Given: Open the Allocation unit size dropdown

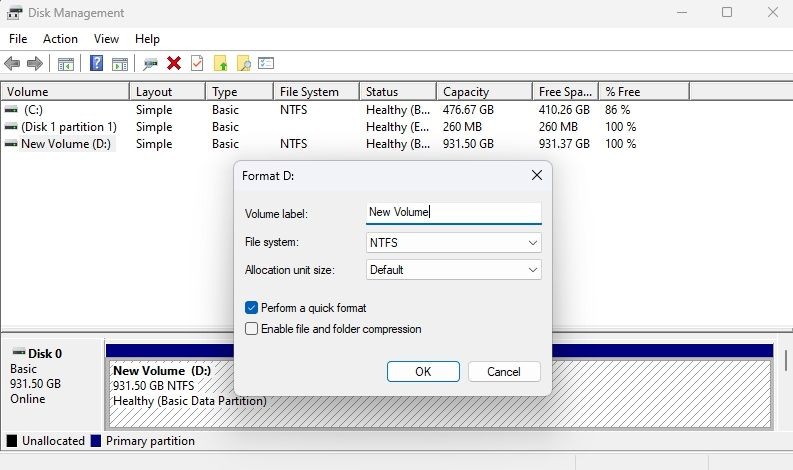Looking at the screenshot, I should click(x=454, y=270).
